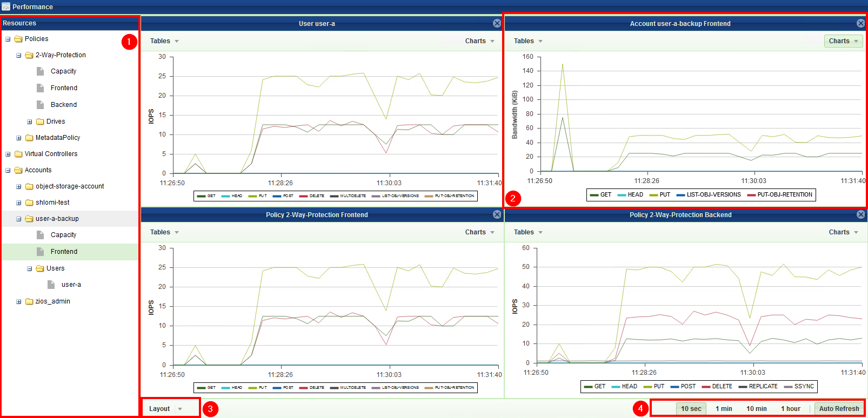The width and height of the screenshot is (868, 418).
Task: Close the Policy 2-Way-Protection Backend panel
Action: (x=860, y=214)
